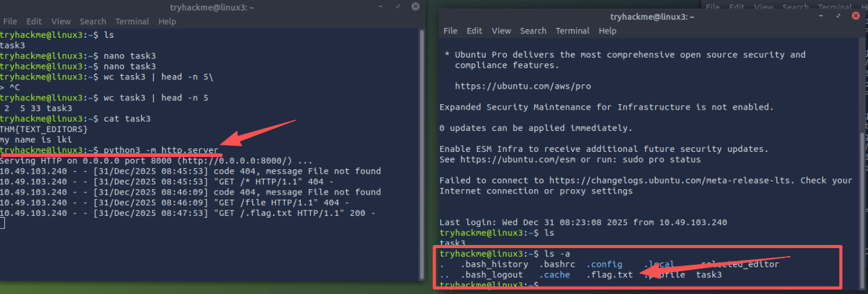Open View menu in left terminal window
Screen dimensions: 868x294
point(61,21)
